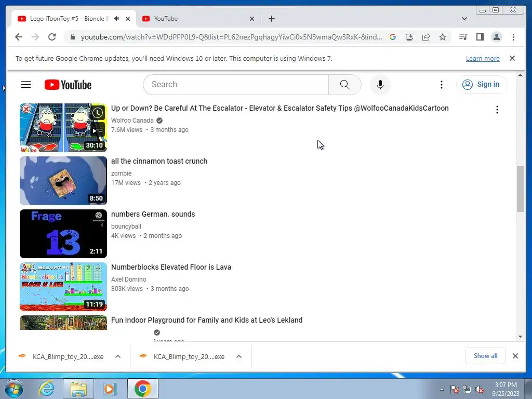
Task: Dismiss the Chrome update notification bar
Action: (x=512, y=58)
